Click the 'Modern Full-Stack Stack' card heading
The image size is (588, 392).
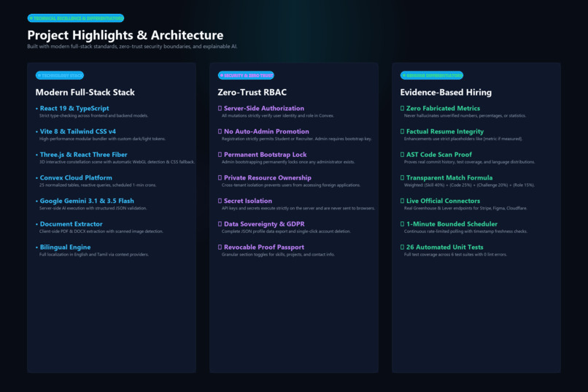(x=85, y=92)
